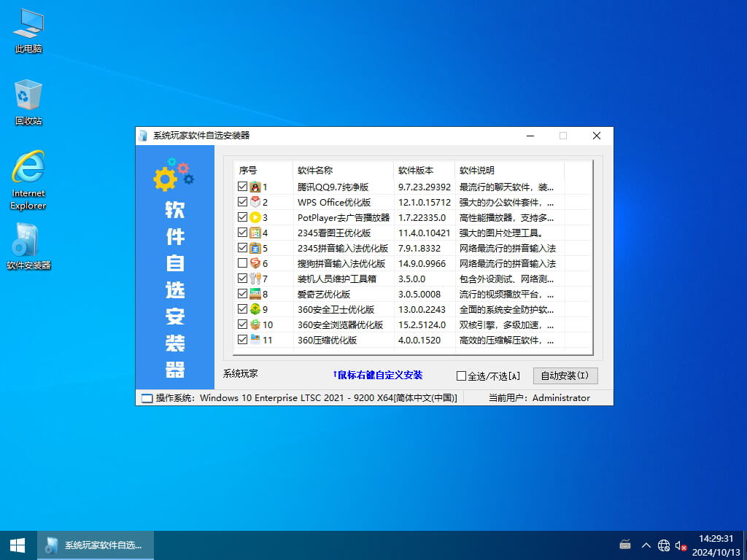
Task: Click the Tencent QQ penguin icon in row 1
Action: tap(255, 187)
